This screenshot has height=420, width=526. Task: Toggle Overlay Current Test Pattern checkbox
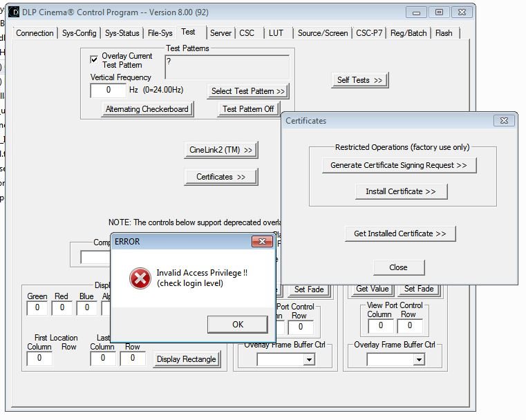tap(95, 60)
